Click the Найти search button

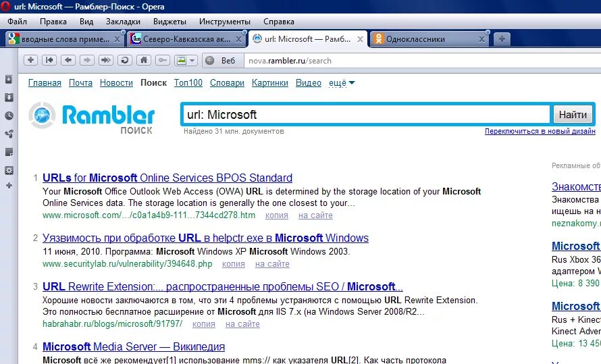pos(573,115)
